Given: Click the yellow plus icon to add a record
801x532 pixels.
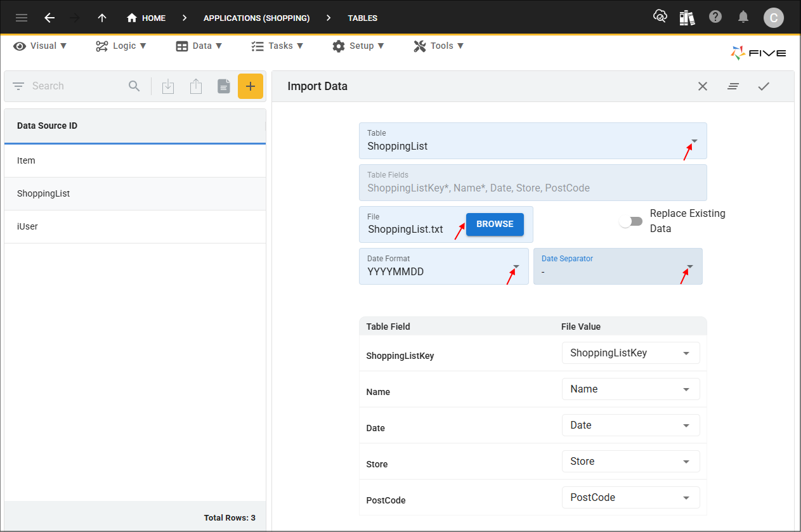Looking at the screenshot, I should (x=251, y=86).
